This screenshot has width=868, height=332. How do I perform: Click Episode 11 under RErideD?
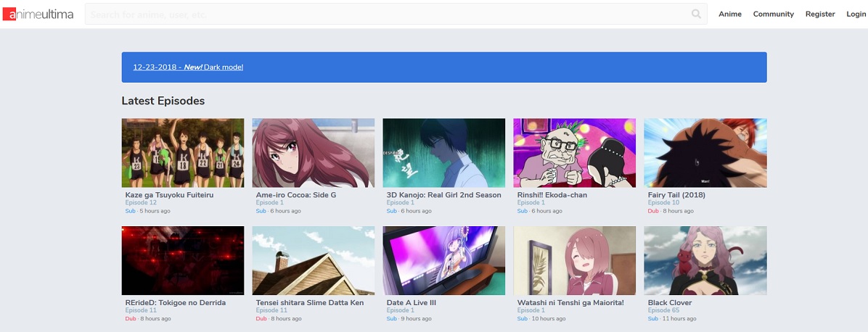point(142,310)
